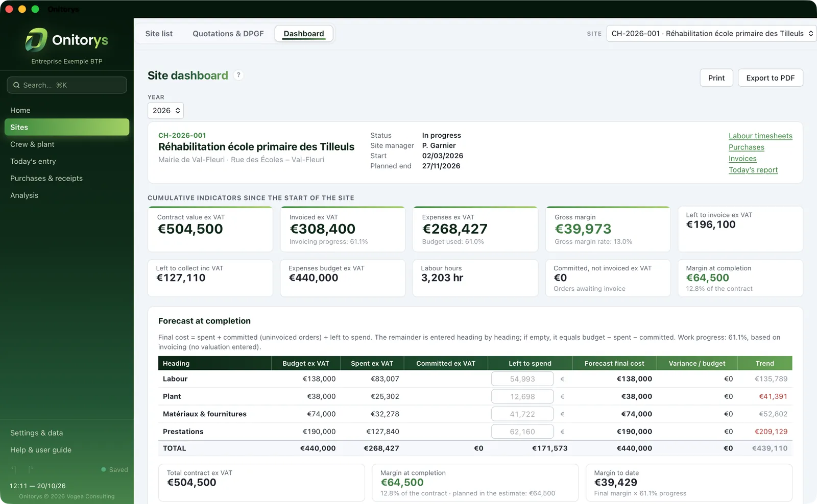The height and width of the screenshot is (504, 817).
Task: Open Today's entry in the sidebar
Action: click(67, 161)
